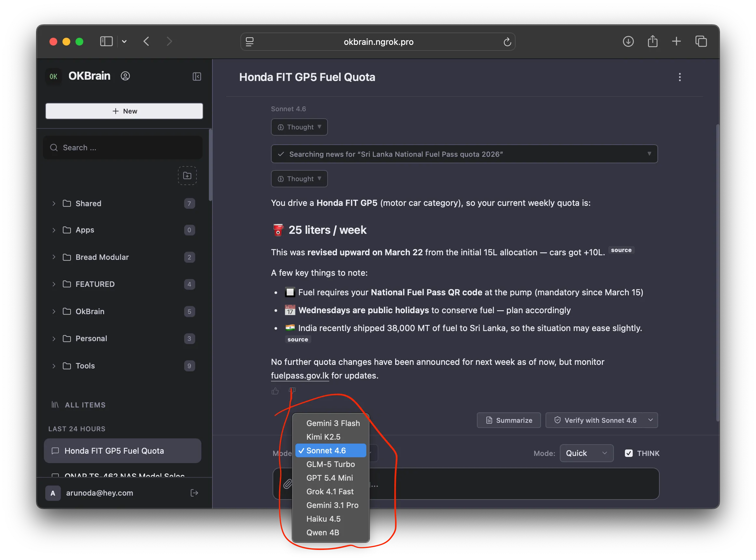Image resolution: width=756 pixels, height=560 pixels.
Task: Open the Mode: Quick dropdown
Action: coord(586,453)
